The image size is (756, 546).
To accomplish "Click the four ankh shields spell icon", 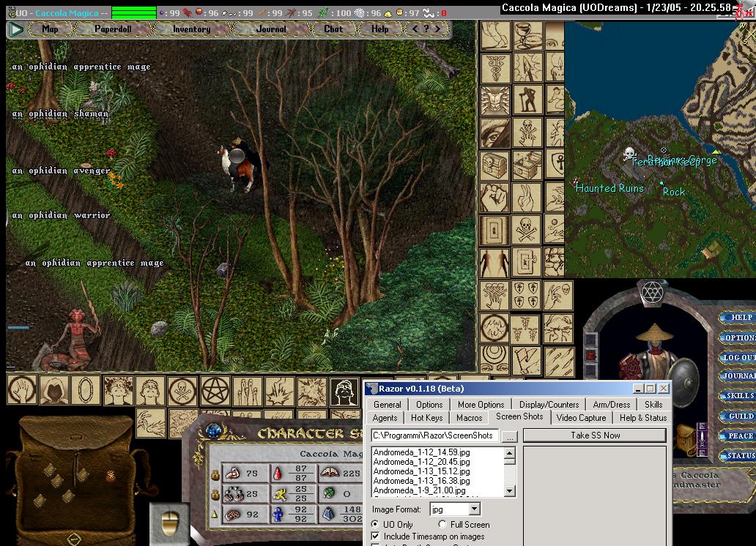I will click(x=526, y=296).
